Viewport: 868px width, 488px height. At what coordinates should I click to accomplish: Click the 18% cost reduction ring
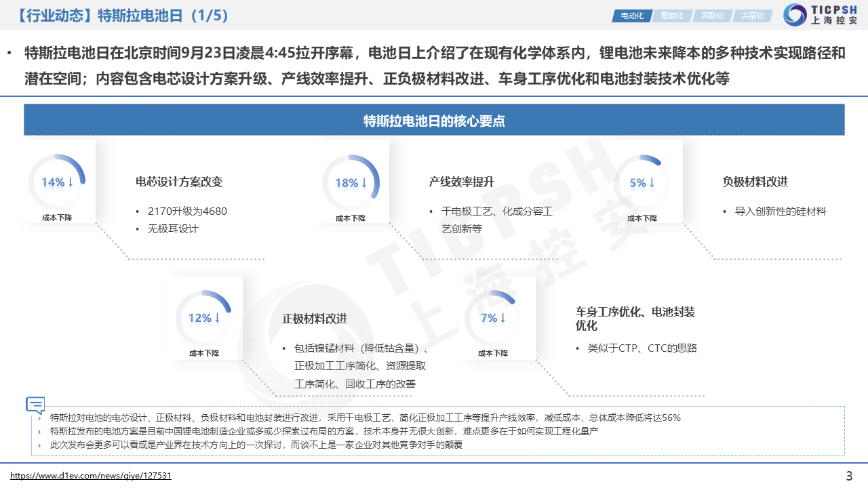click(x=351, y=182)
